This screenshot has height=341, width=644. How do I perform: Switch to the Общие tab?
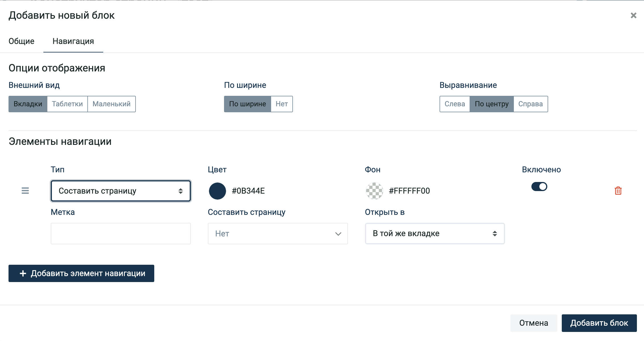click(21, 41)
